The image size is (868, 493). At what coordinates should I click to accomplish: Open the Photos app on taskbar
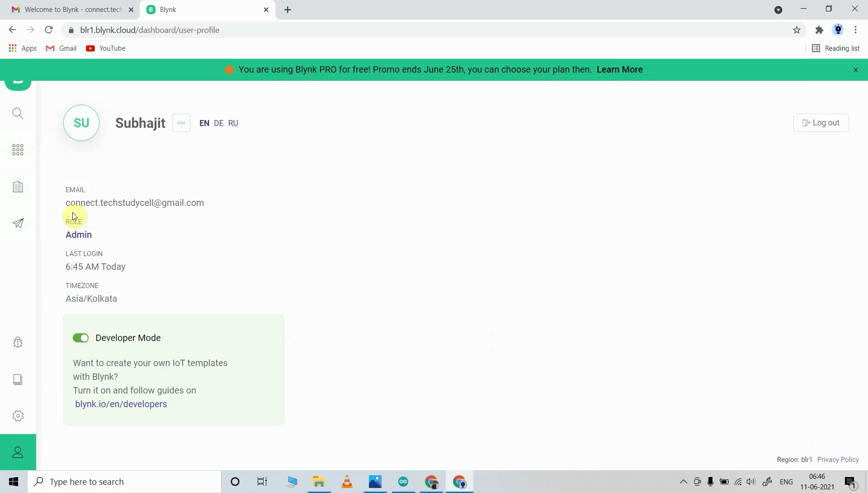[375, 482]
